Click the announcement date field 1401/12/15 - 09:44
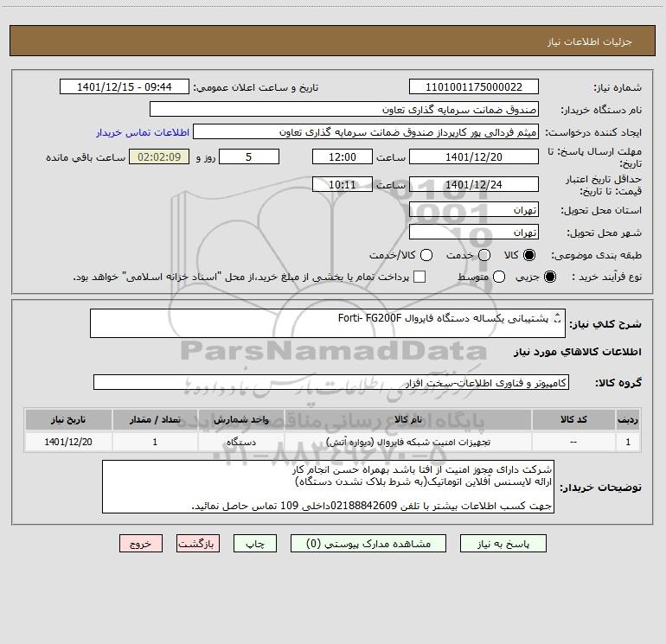This screenshot has width=666, height=644. [124, 87]
